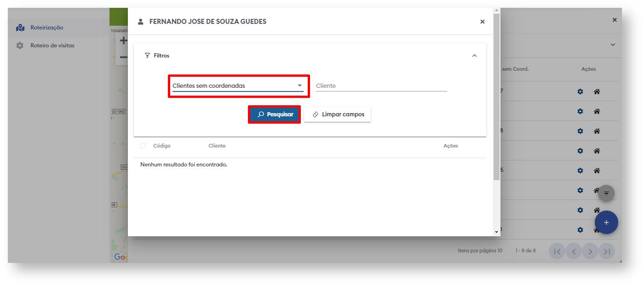This screenshot has width=644, height=285.
Task: Click the gray floating filter button
Action: pyautogui.click(x=606, y=193)
